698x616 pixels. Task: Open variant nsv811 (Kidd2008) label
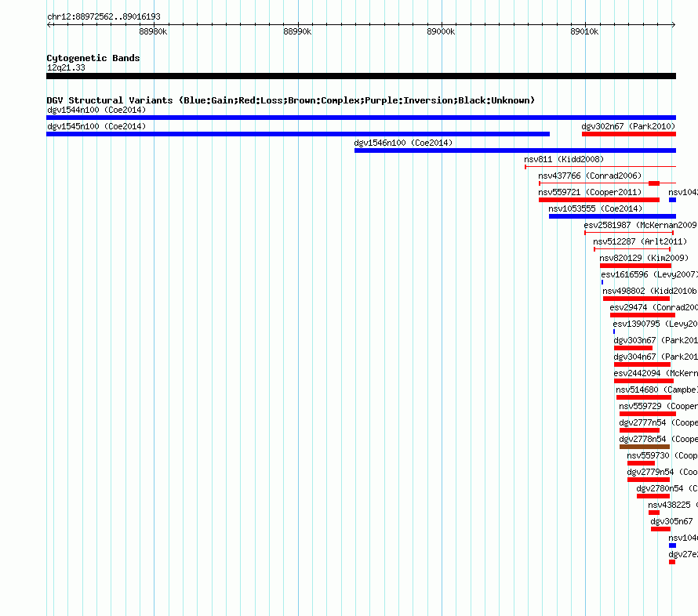point(564,159)
